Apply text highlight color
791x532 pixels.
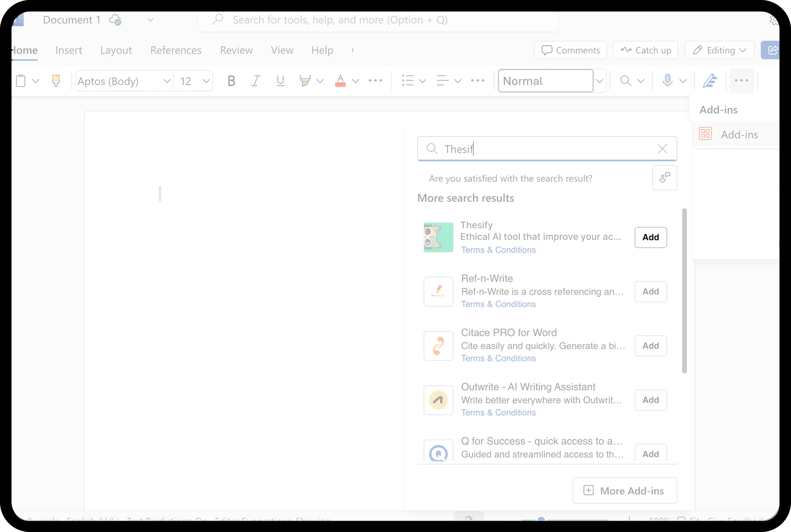(x=305, y=81)
